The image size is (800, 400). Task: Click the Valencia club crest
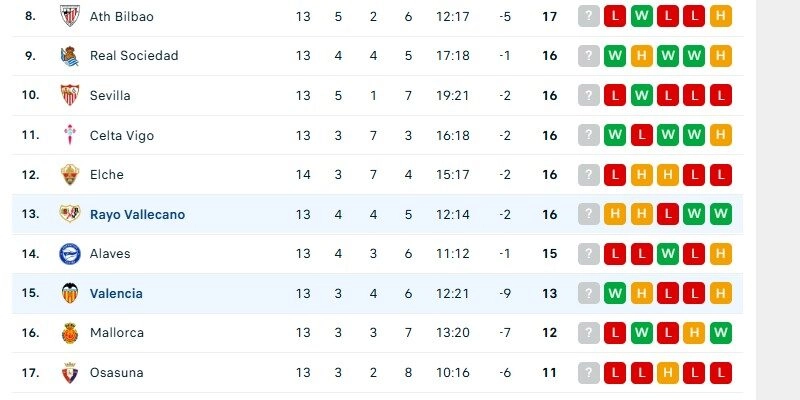point(69,293)
